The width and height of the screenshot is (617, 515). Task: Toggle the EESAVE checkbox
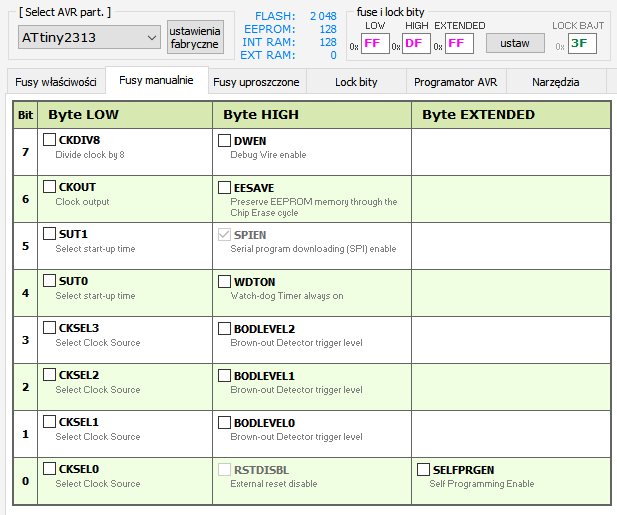[x=224, y=187]
